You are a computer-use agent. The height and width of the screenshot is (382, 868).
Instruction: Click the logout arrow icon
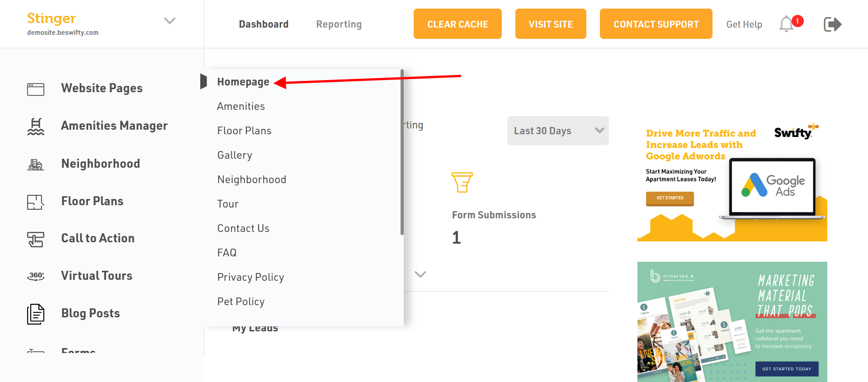pyautogui.click(x=832, y=24)
